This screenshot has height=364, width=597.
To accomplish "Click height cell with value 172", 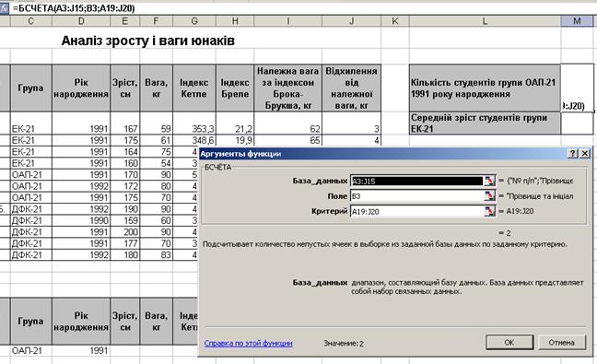I will click(x=125, y=186).
